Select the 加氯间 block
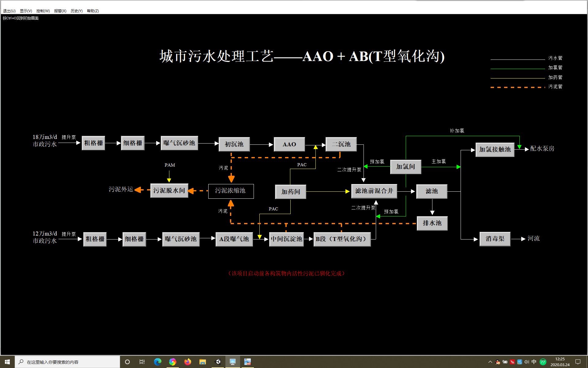Screen dimensions: 588x368 [405, 167]
